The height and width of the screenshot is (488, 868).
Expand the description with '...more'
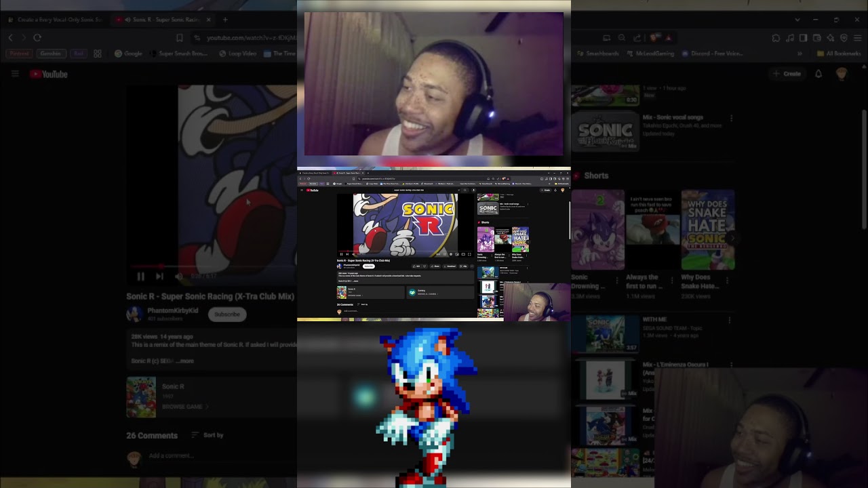coord(184,361)
